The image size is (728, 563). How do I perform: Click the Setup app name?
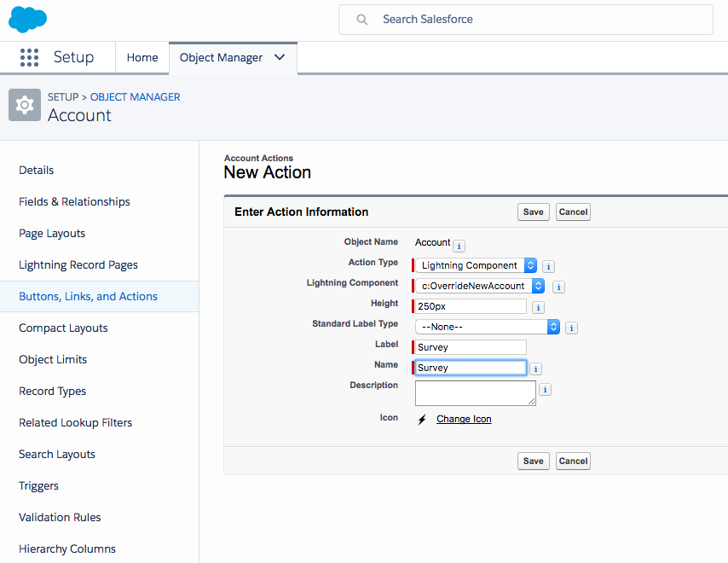point(74,57)
